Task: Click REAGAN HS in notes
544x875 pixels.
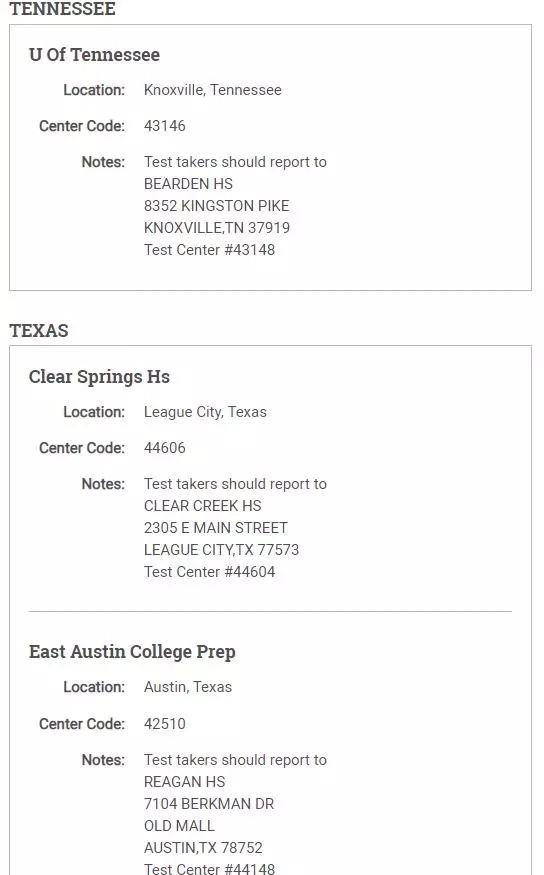Action: [x=185, y=781]
